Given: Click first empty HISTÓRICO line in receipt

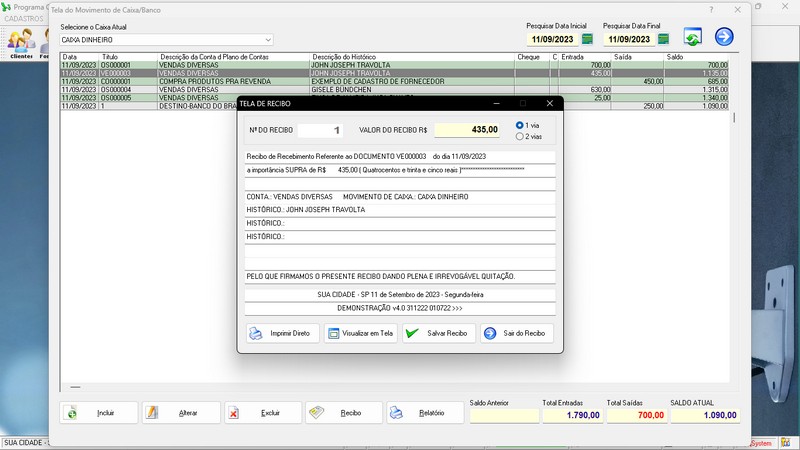Looking at the screenshot, I should (x=400, y=223).
